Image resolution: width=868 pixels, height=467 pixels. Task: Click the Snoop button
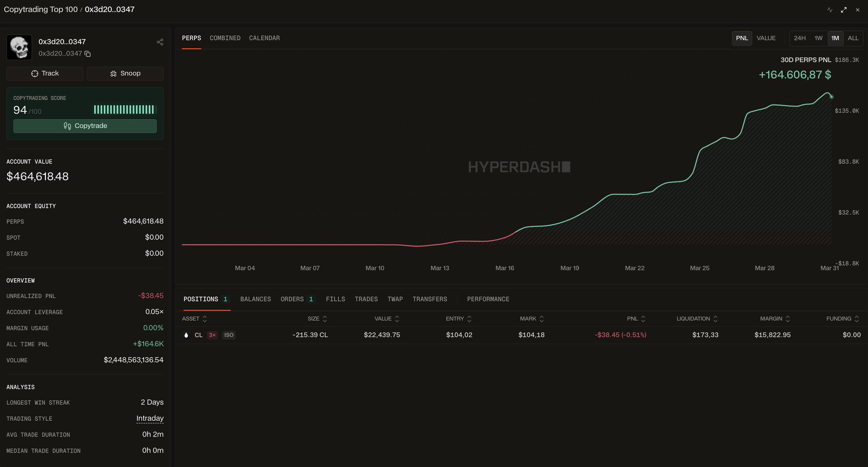[125, 73]
